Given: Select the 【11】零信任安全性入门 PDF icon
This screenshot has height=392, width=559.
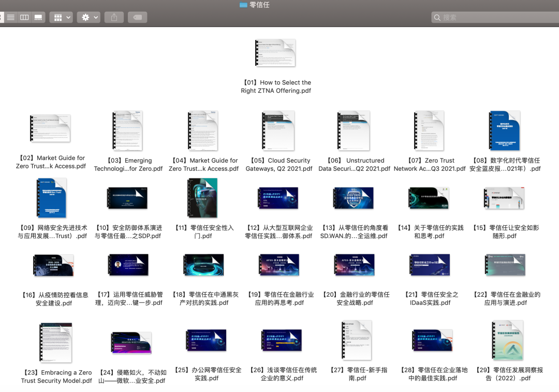Looking at the screenshot, I should click(x=202, y=198).
